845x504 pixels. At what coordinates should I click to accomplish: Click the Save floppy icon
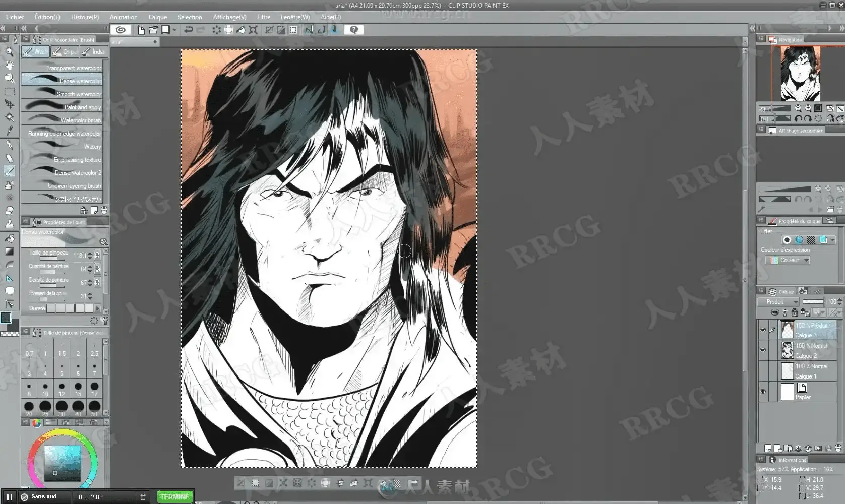pos(165,30)
